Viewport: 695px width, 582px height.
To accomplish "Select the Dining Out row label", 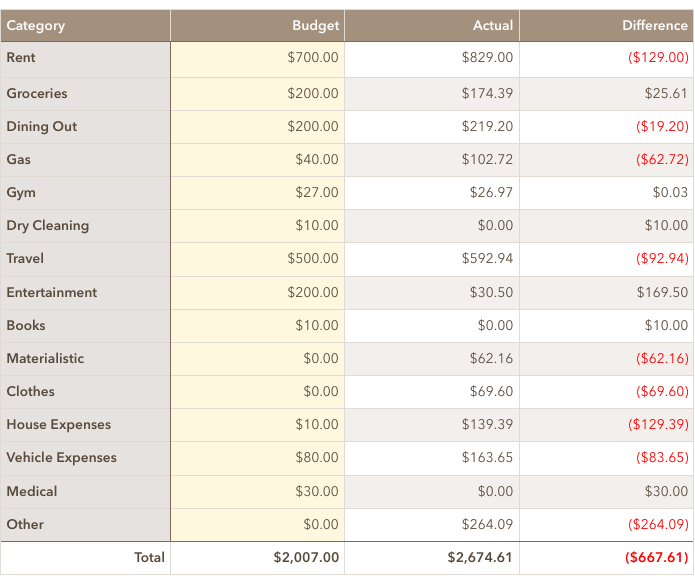I will tap(85, 127).
